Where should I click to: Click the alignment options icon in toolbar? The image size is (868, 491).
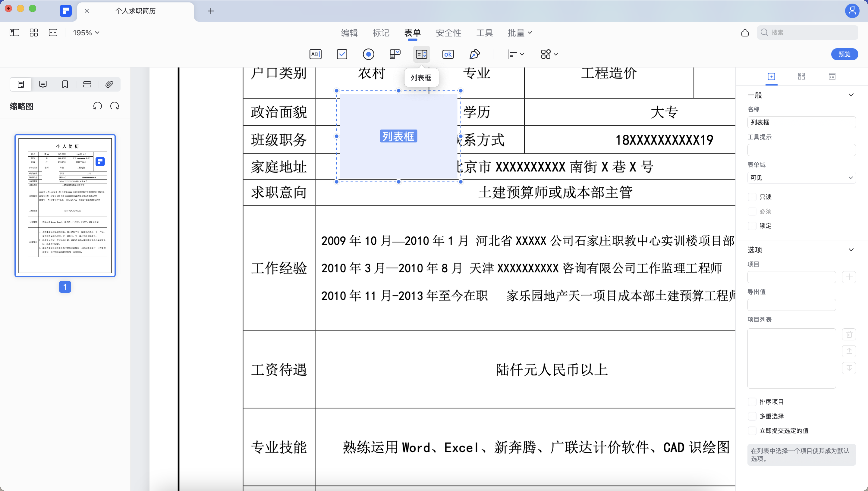pos(514,54)
